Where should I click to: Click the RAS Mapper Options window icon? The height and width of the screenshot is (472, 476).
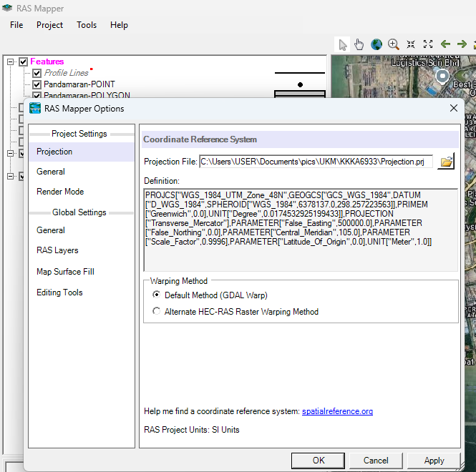(x=35, y=108)
